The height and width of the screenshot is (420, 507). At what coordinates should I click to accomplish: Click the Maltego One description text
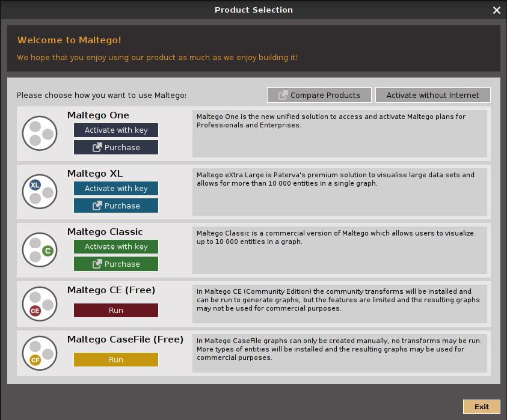coord(331,121)
